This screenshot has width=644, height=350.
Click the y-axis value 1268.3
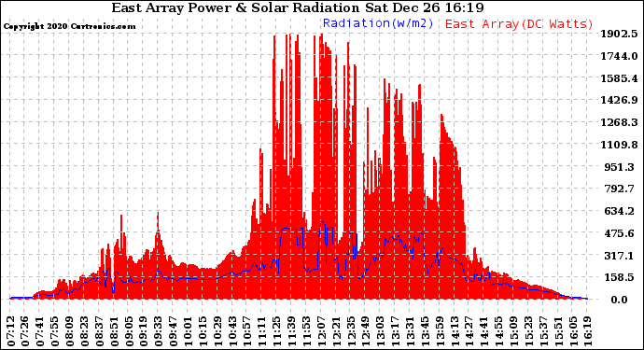pos(620,122)
